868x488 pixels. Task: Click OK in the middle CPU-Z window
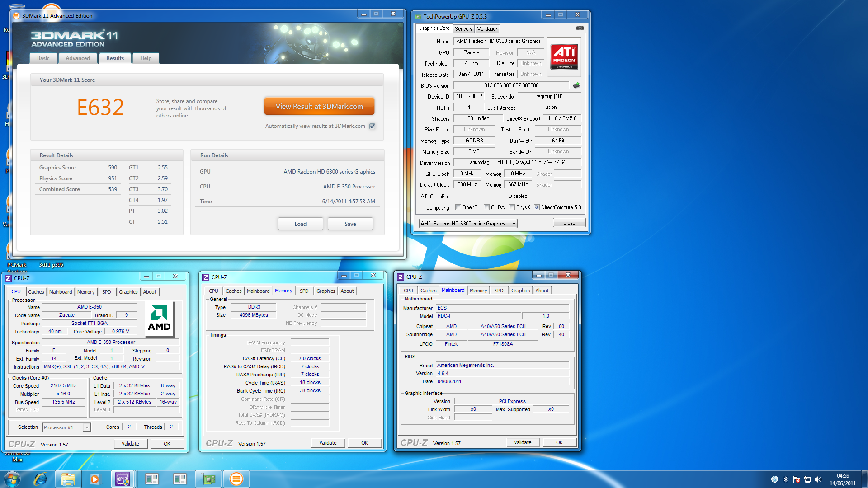[364, 443]
